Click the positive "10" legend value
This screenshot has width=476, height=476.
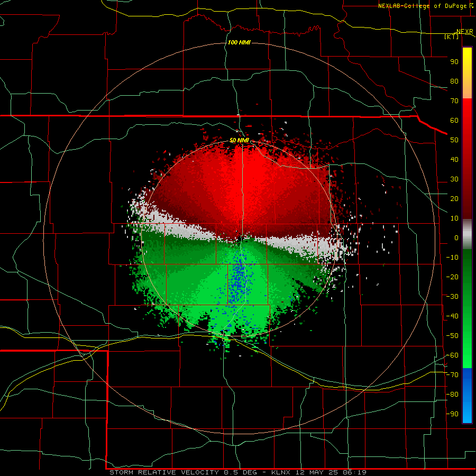(454, 218)
